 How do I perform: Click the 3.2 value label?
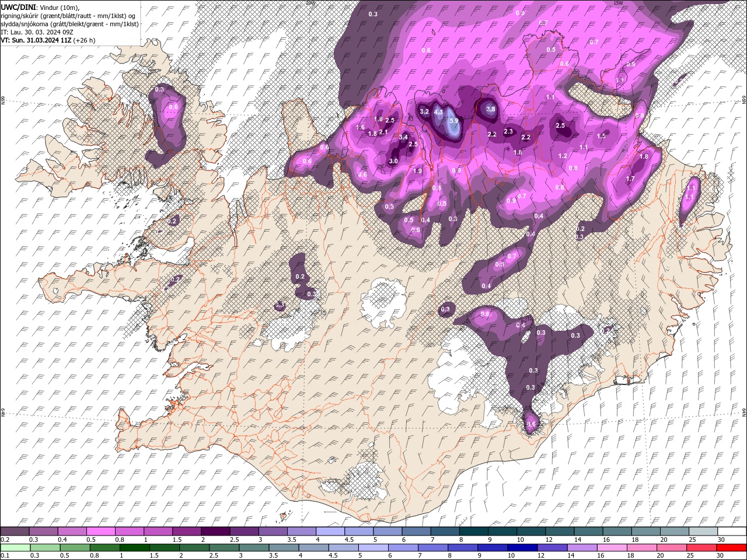(x=424, y=111)
